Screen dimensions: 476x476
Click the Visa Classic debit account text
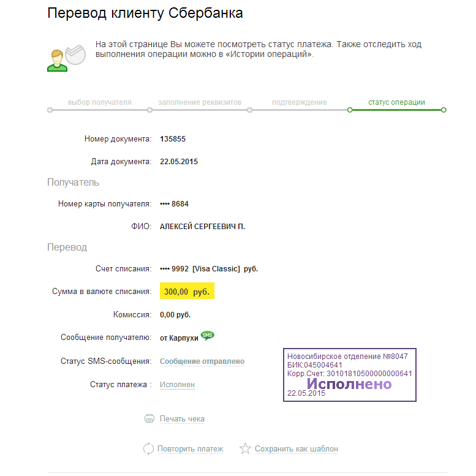209,269
